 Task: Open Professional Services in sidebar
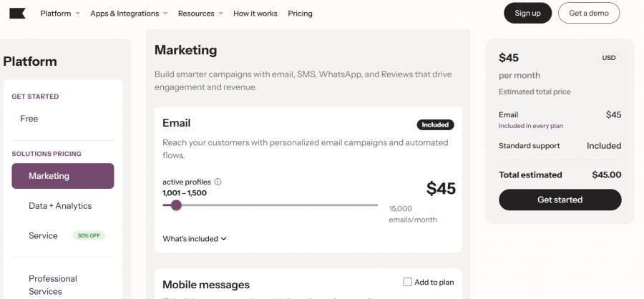pyautogui.click(x=53, y=285)
